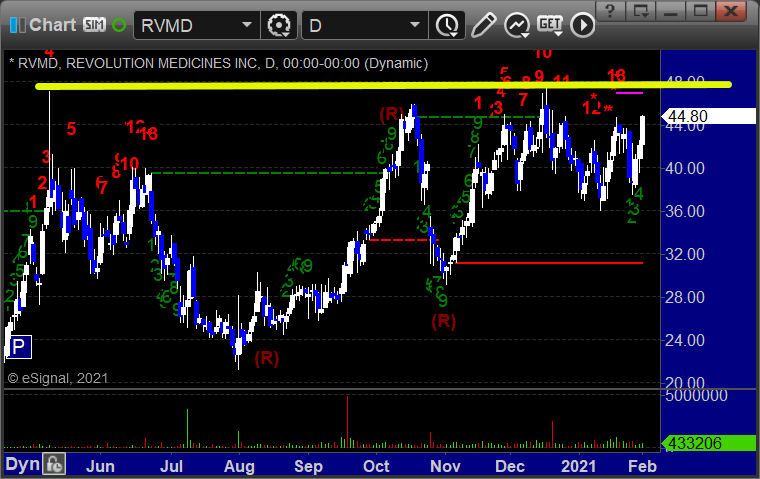This screenshot has width=760, height=479.
Task: Open the window options dropdown icon
Action: [640, 11]
